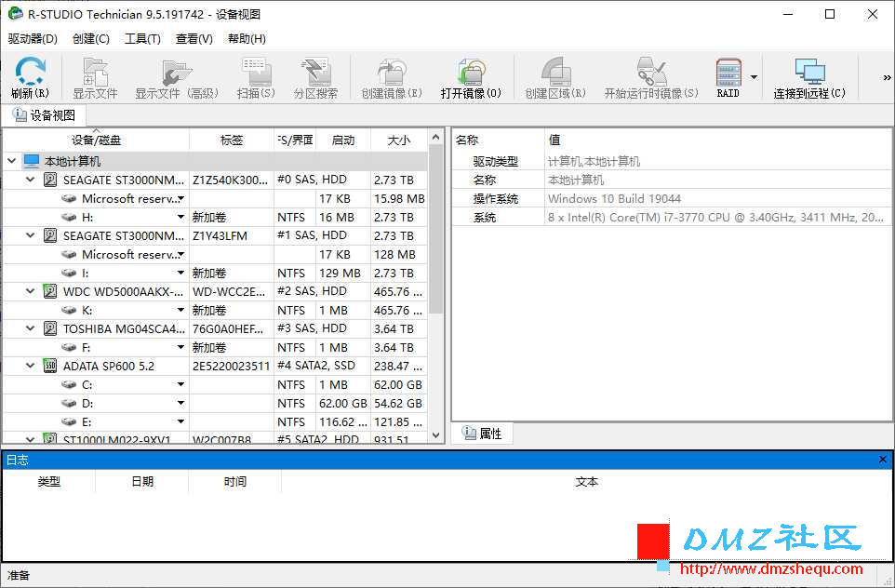The height and width of the screenshot is (588, 895).
Task: Collapse the ADATA SP600 drive node
Action: click(31, 366)
